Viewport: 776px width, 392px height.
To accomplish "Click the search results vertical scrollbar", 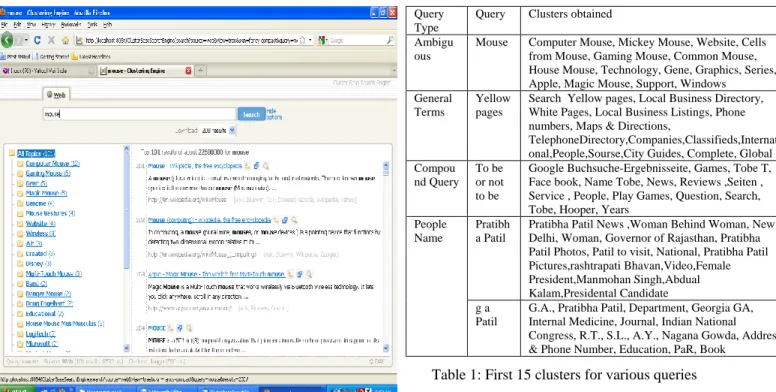I will pos(386,257).
